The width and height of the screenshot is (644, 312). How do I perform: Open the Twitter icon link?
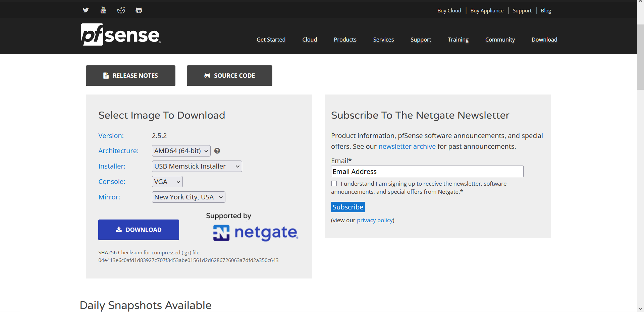86,10
